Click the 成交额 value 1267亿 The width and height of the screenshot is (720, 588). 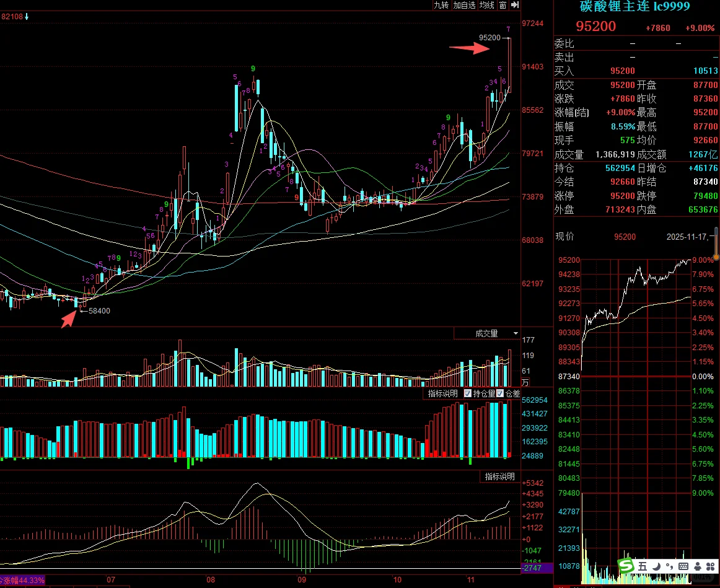703,155
